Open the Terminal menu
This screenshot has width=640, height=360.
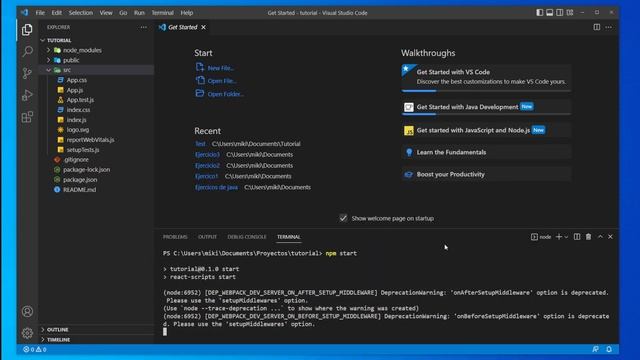[162, 13]
